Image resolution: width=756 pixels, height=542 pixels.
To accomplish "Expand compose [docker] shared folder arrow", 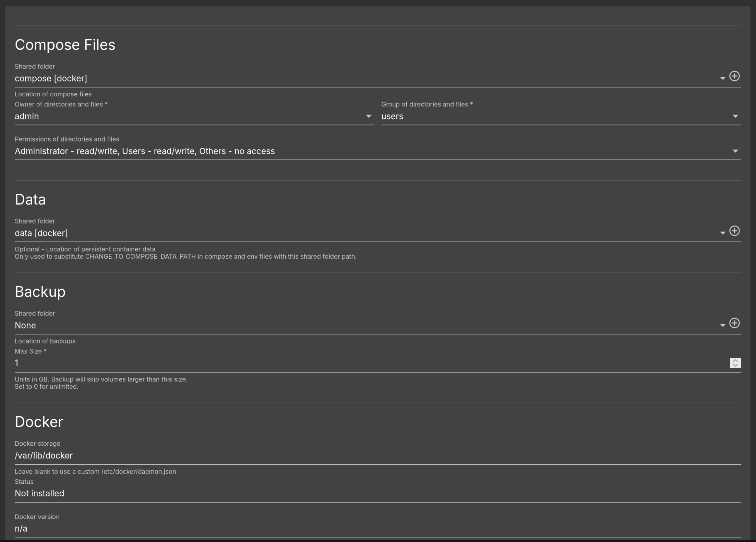I will coord(722,79).
